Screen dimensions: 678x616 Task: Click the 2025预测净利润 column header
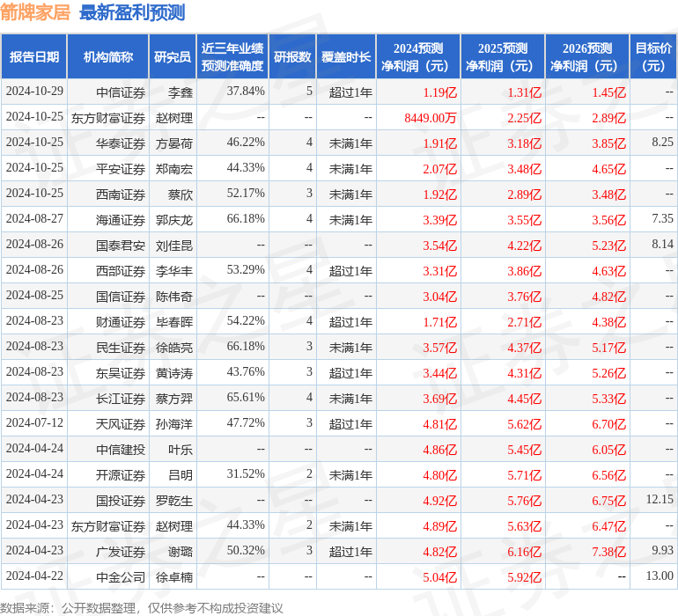503,56
